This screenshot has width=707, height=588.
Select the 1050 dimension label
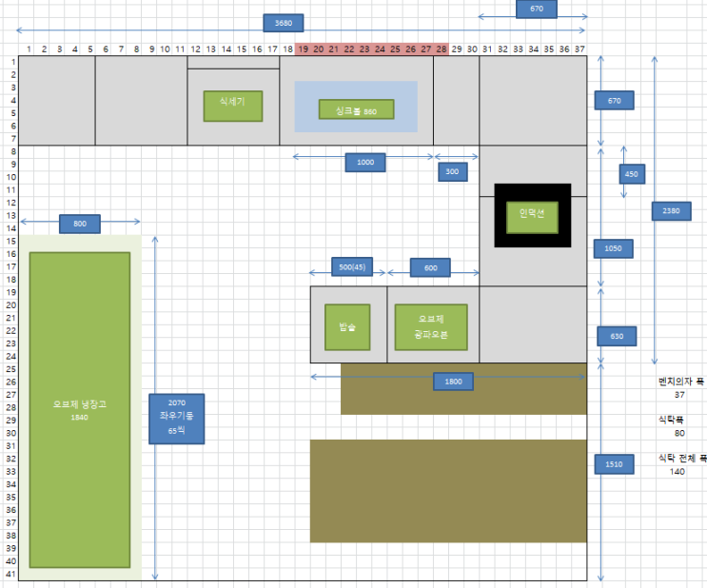click(x=613, y=248)
